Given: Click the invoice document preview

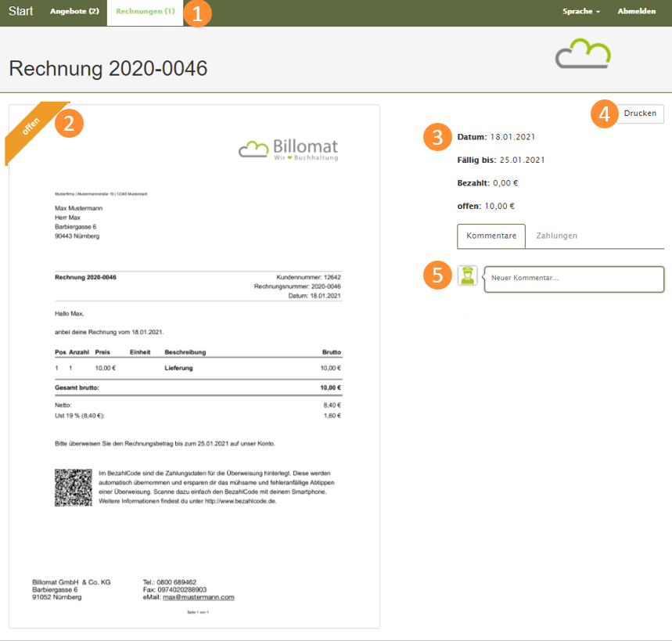Looking at the screenshot, I should tap(194, 366).
